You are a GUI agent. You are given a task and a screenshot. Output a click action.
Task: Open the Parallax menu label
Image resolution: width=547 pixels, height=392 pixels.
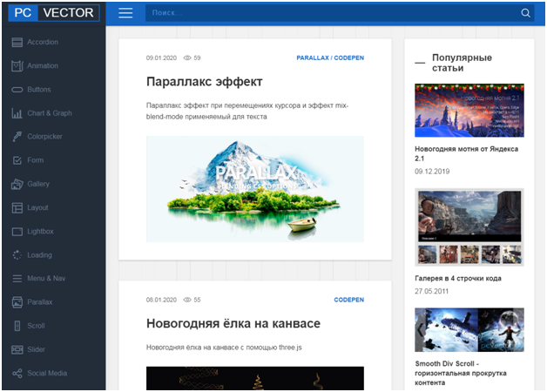(x=40, y=302)
